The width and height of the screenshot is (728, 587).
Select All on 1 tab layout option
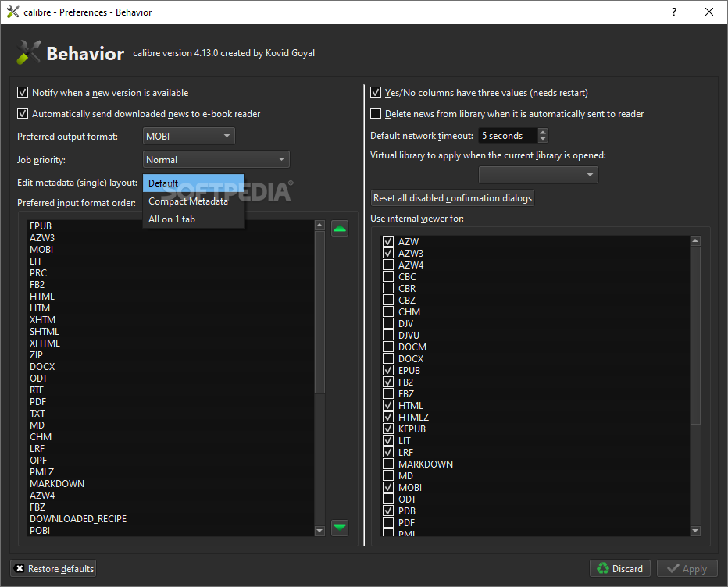(194, 219)
